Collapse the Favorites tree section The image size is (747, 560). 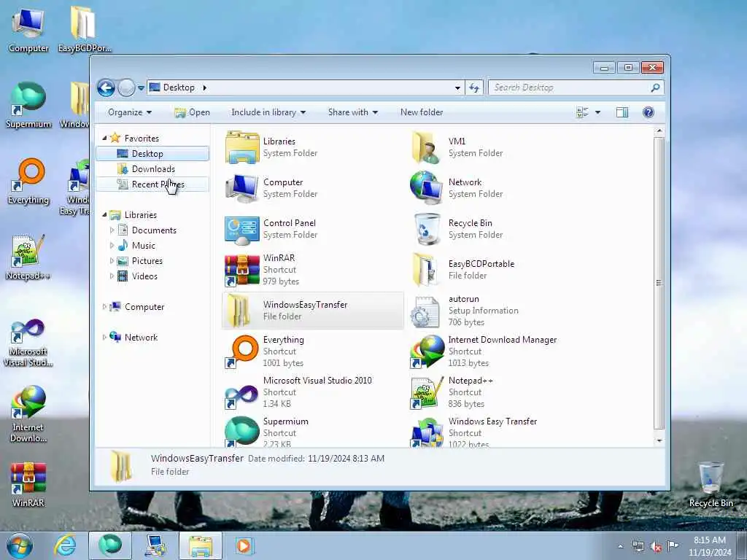point(104,138)
